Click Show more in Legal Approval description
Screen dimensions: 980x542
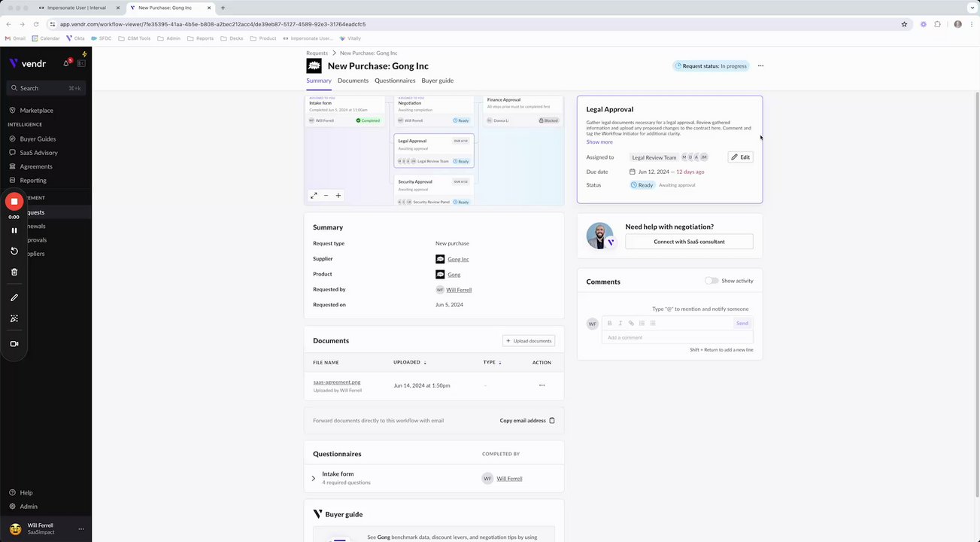click(x=599, y=142)
